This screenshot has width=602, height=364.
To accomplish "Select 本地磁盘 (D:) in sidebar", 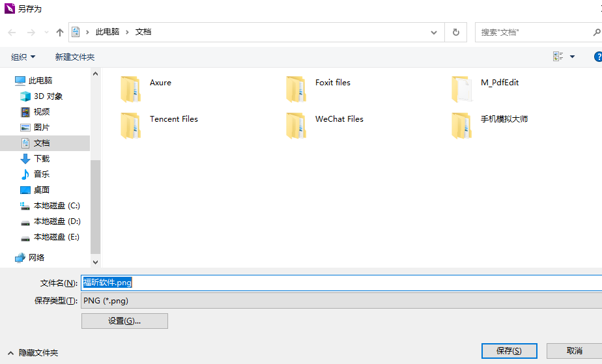I will coord(56,221).
